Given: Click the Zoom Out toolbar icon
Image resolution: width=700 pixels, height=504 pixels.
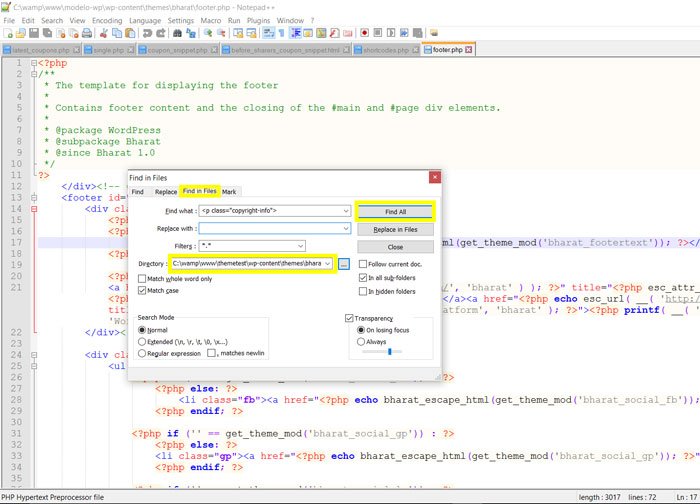Looking at the screenshot, I should [x=221, y=33].
